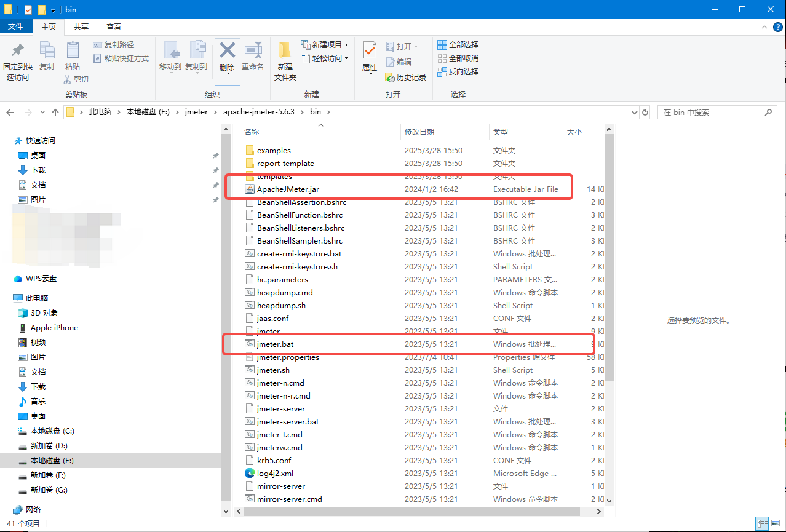Open the Delete dropdown arrow

coord(228,73)
